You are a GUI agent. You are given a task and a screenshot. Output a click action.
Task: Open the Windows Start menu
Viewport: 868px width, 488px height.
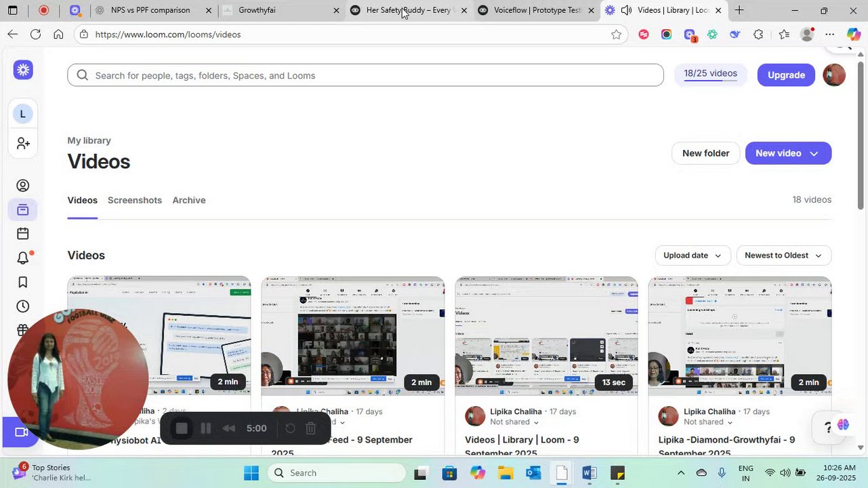251,473
